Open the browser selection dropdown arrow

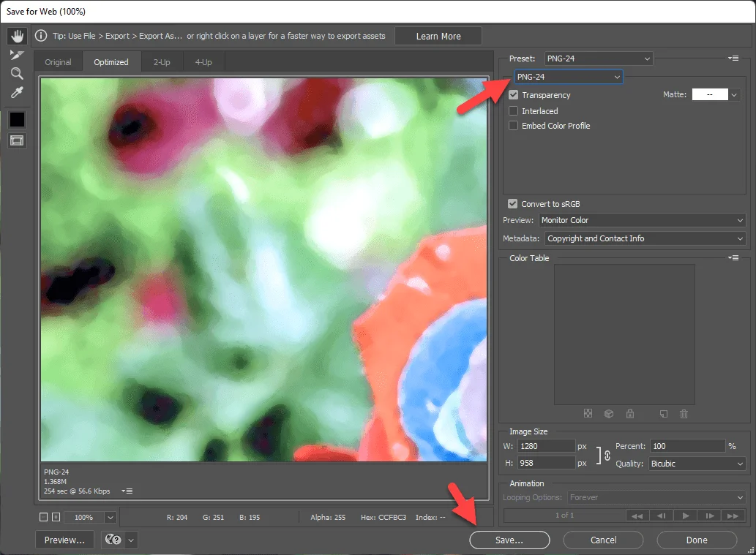[131, 540]
